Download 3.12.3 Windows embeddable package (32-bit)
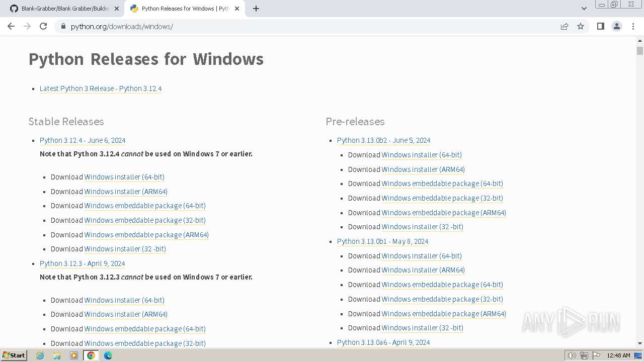The height and width of the screenshot is (362, 644). [x=145, y=343]
